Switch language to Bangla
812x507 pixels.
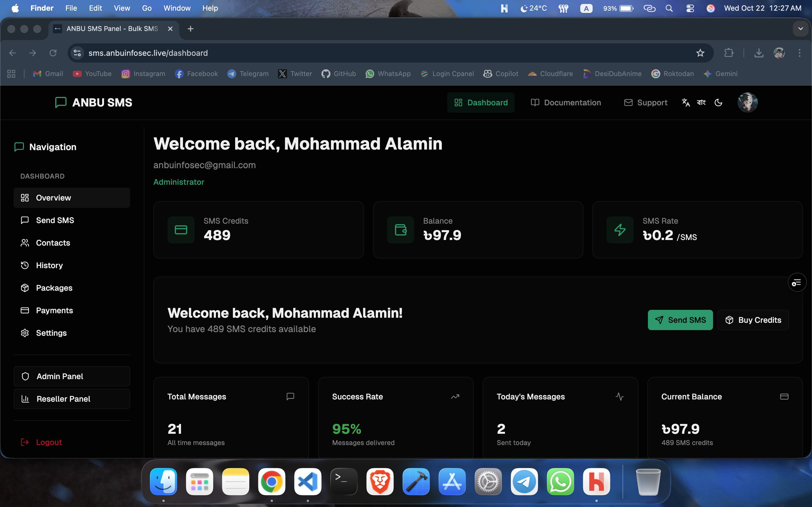coord(701,103)
